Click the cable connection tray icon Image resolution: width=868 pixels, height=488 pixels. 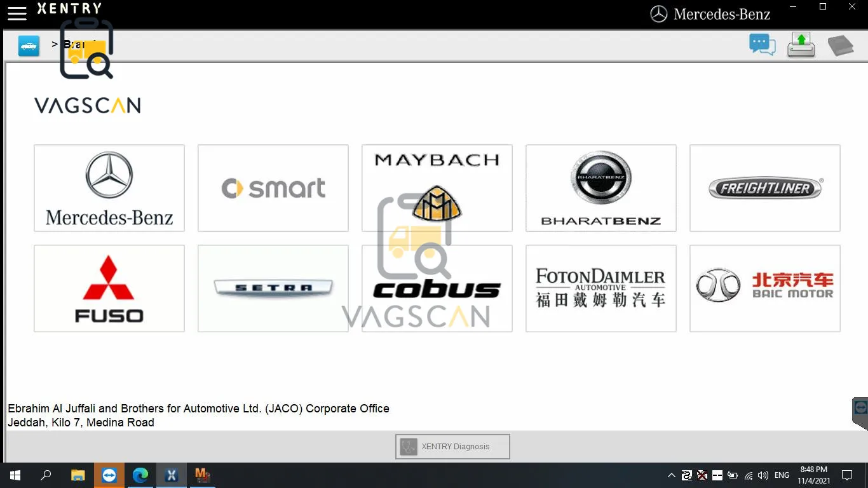point(687,475)
